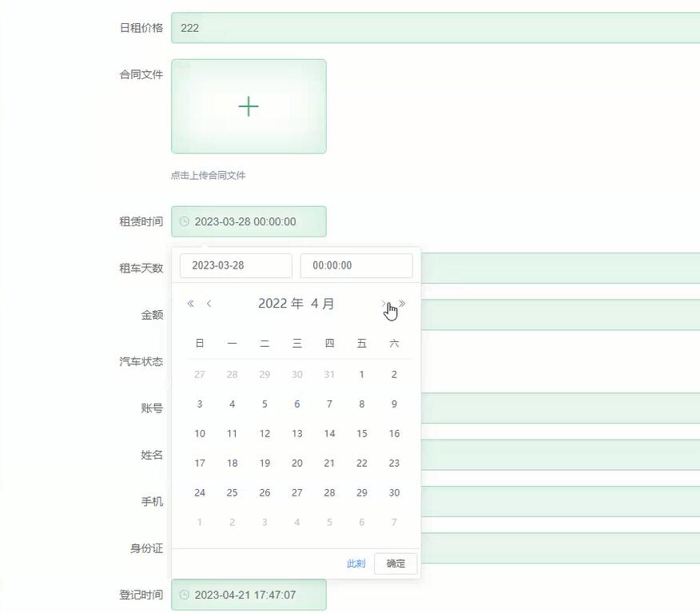700x613 pixels.
Task: Go to next month using the › arrow
Action: (384, 304)
